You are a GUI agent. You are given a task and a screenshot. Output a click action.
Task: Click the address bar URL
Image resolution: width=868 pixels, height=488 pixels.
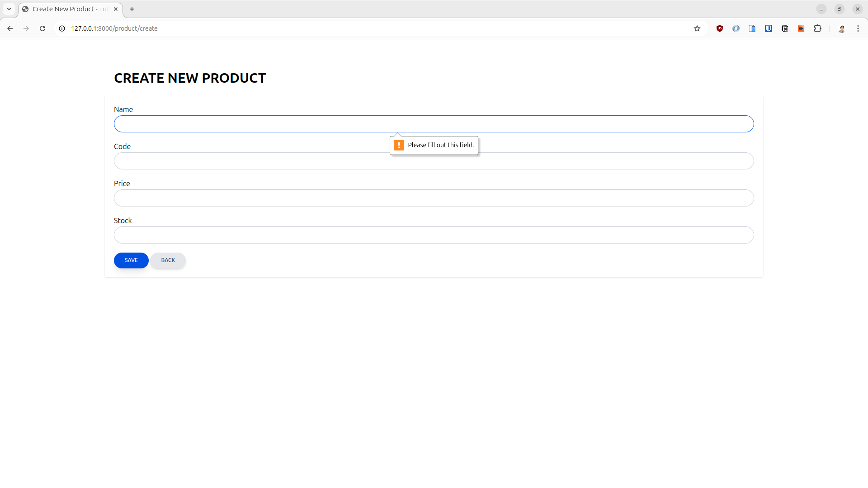click(114, 28)
